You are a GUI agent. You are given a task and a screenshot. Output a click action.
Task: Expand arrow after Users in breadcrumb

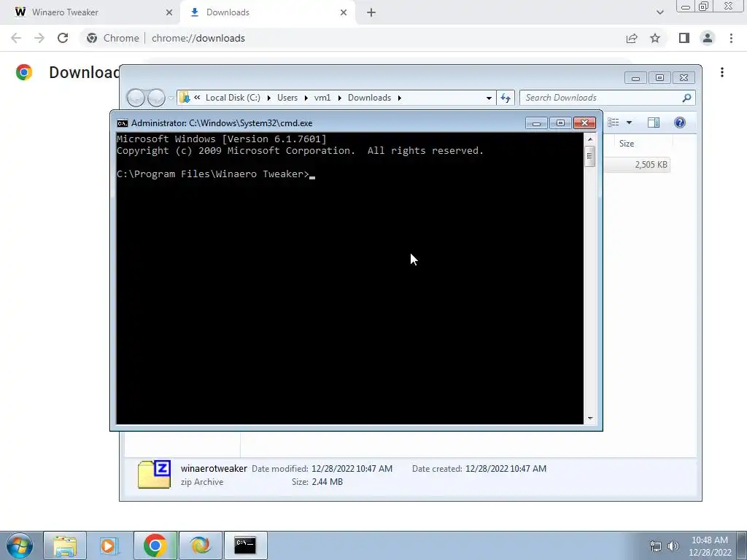click(306, 98)
